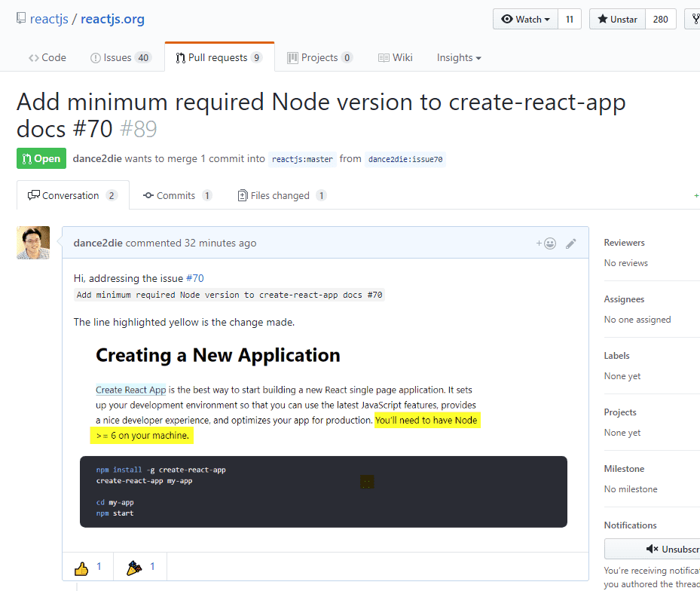Click the thumbs up reaction emoji

click(81, 568)
